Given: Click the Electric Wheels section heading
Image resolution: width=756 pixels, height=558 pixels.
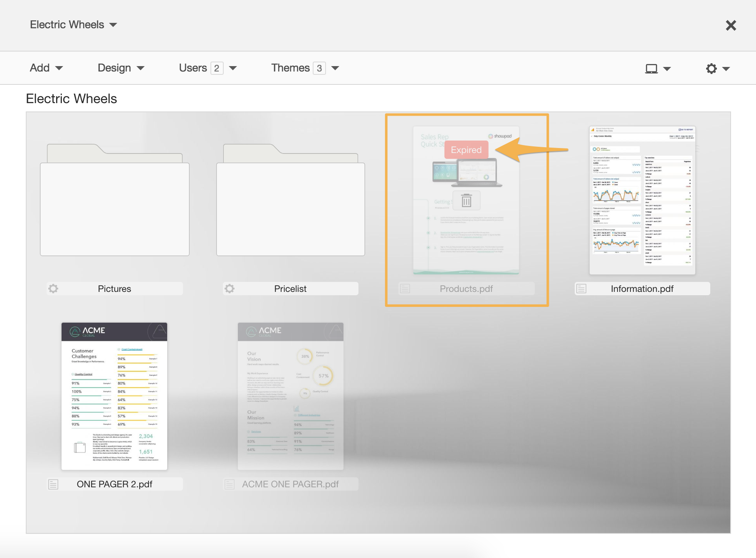Looking at the screenshot, I should (72, 99).
